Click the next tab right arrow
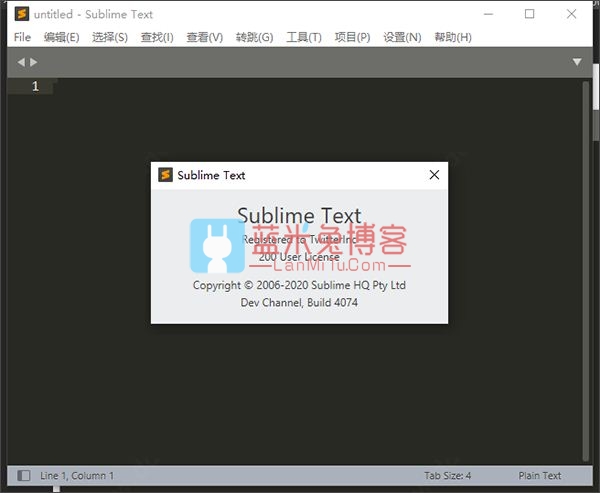 pos(34,62)
